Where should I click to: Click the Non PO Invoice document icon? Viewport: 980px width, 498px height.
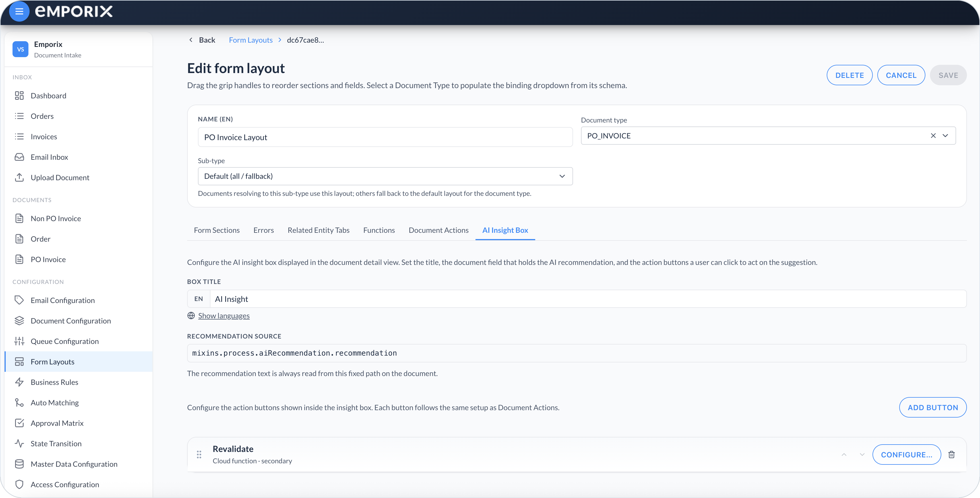(19, 218)
